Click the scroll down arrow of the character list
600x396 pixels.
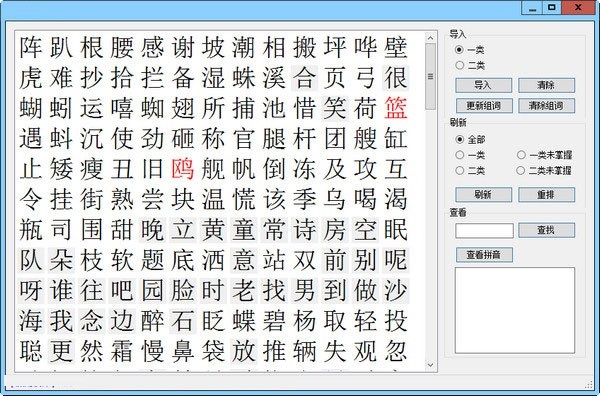430,365
